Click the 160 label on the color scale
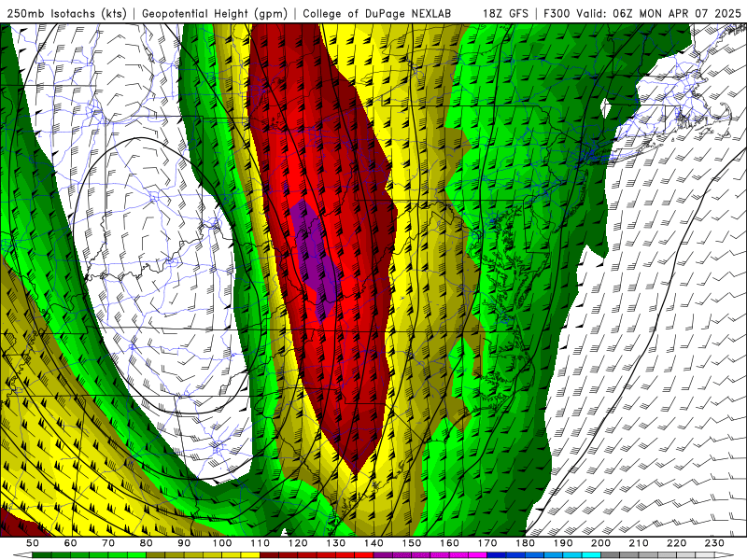Image resolution: width=747 pixels, height=560 pixels. (449, 543)
